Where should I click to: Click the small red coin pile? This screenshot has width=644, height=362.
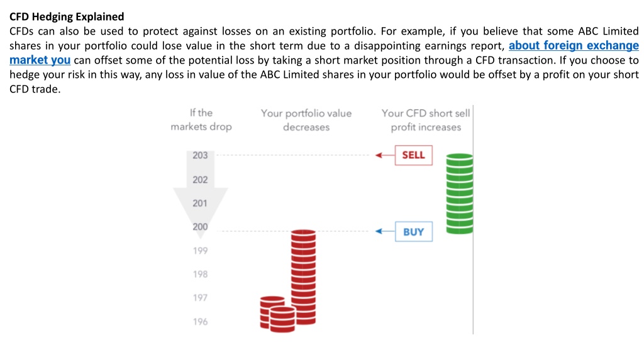[x=277, y=314]
